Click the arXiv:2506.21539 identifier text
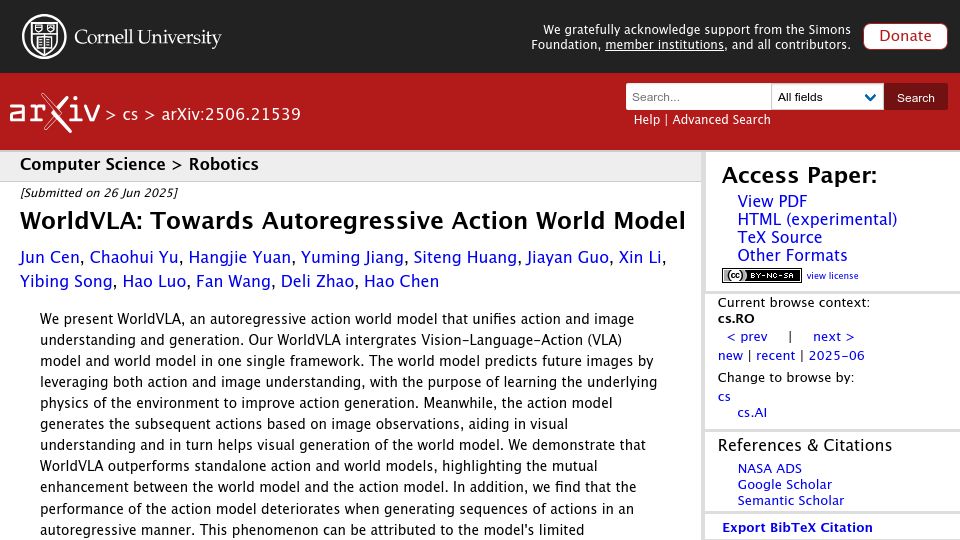The image size is (960, 540). (x=231, y=114)
